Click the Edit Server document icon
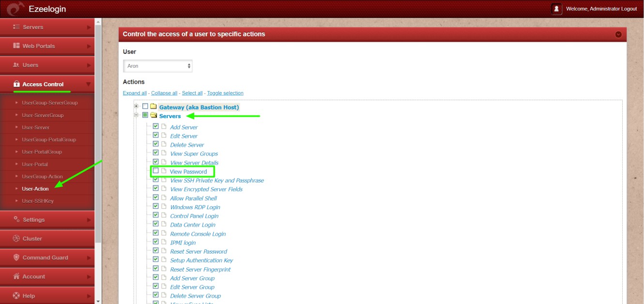The width and height of the screenshot is (644, 304). click(164, 136)
